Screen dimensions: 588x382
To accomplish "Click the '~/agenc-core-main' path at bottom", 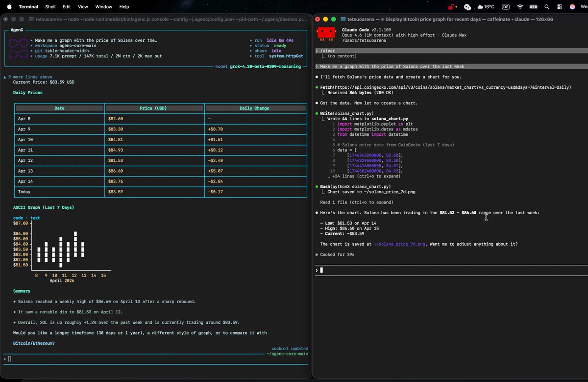I will 287,354.
